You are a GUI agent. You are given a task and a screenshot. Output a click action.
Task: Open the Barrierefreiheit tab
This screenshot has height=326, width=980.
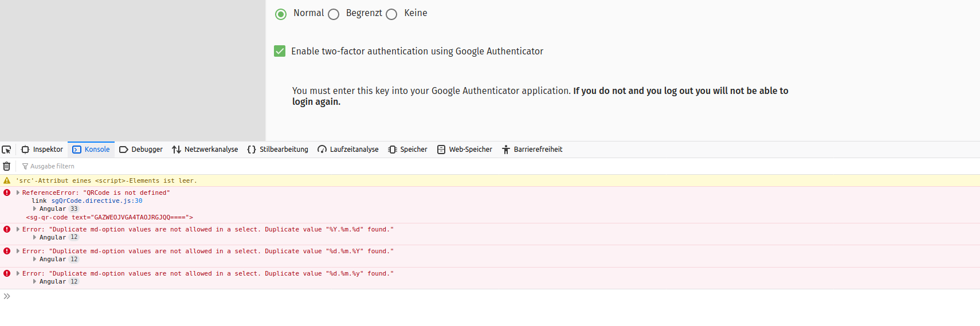point(532,150)
